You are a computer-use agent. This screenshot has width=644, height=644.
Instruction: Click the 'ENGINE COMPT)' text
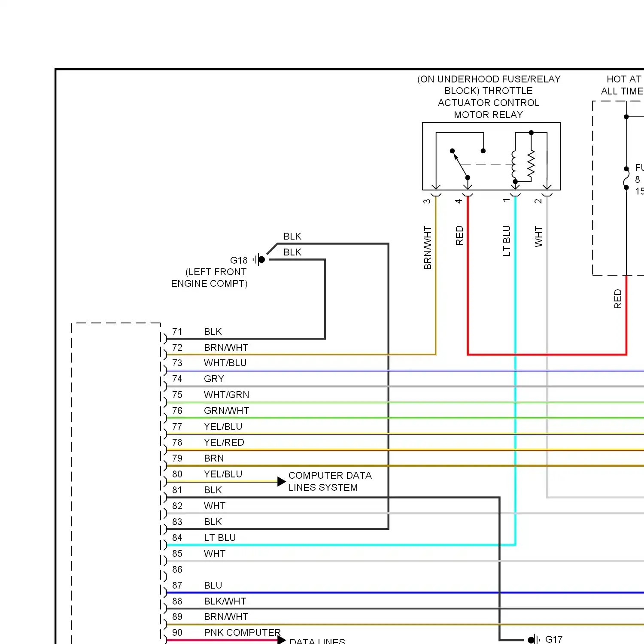[209, 283]
